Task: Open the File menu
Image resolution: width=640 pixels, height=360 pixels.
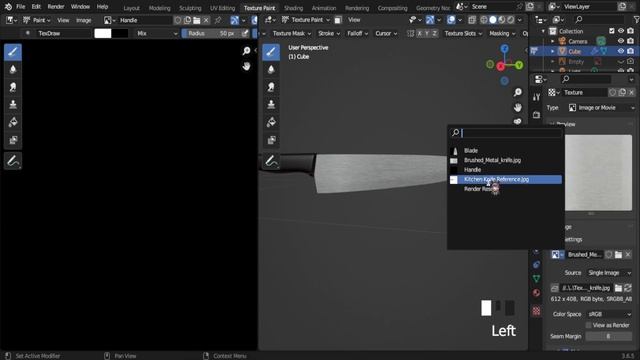Action: coord(20,7)
